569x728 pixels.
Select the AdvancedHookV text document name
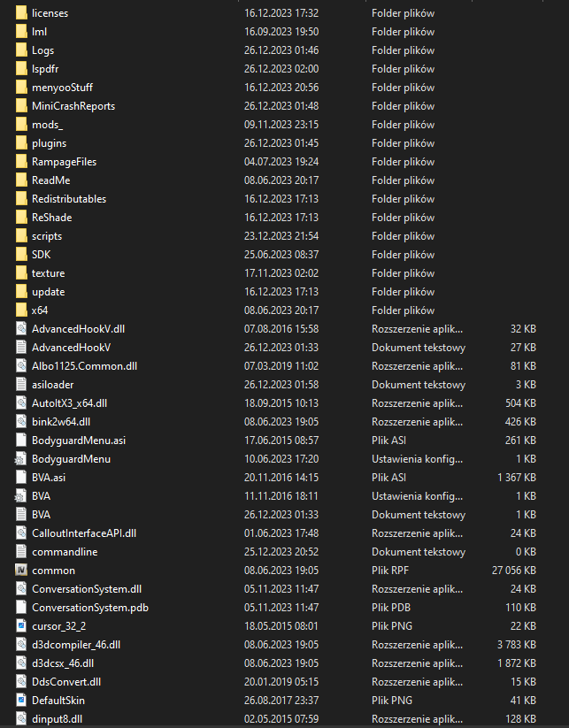coord(71,348)
